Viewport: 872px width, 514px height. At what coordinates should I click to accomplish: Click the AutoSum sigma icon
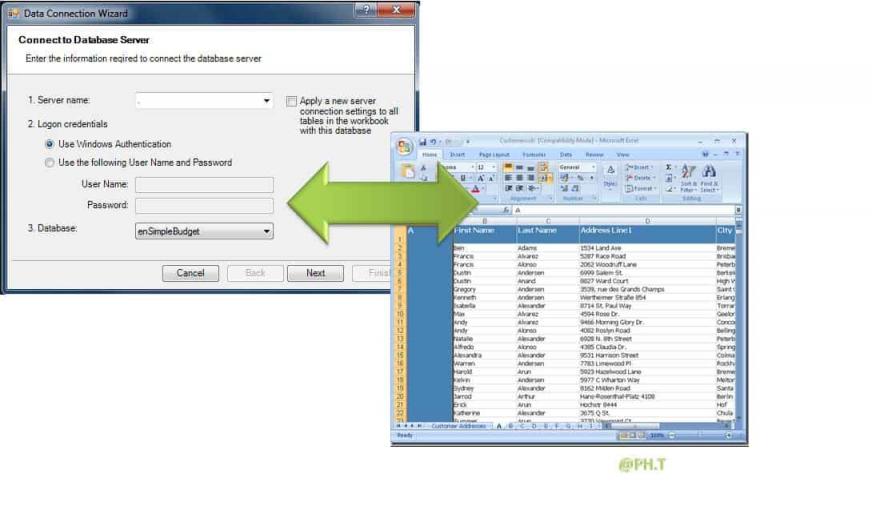[668, 167]
